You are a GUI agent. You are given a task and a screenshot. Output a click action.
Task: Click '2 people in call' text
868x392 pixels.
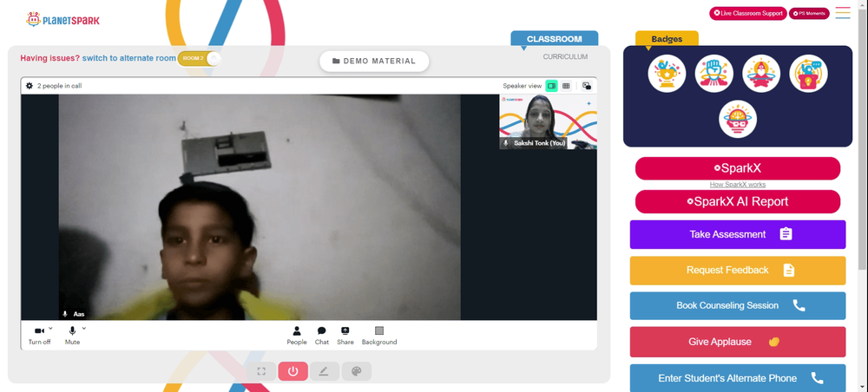click(60, 86)
